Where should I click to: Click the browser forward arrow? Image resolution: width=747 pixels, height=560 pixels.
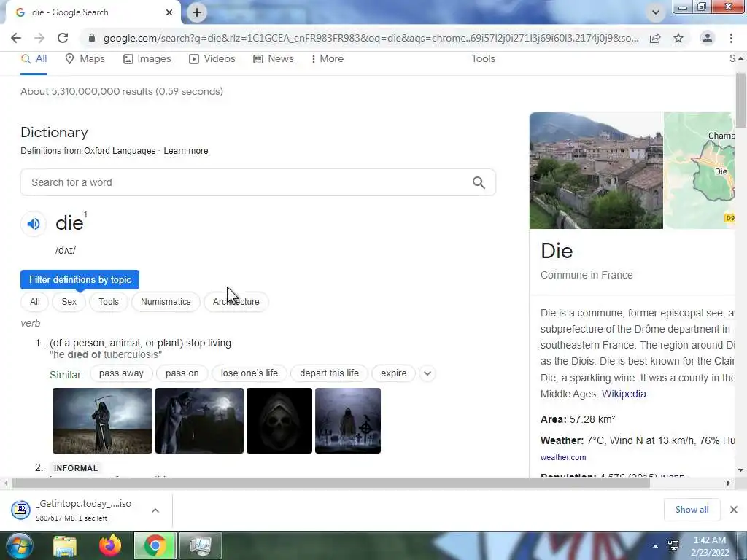(39, 38)
